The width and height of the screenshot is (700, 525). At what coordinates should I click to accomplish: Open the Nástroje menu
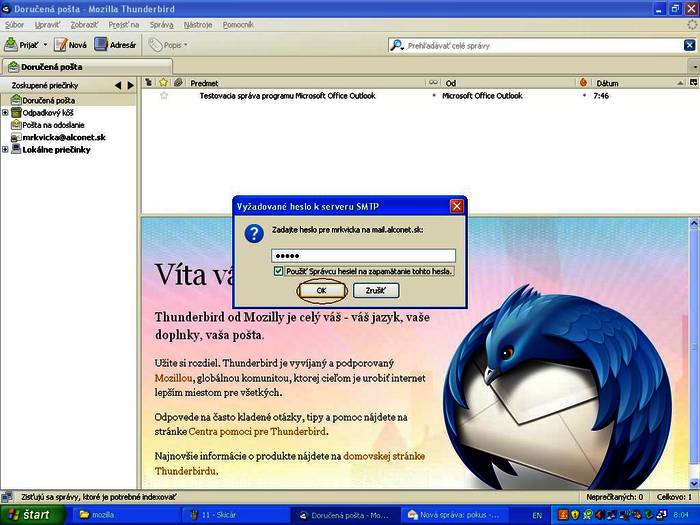pos(198,25)
